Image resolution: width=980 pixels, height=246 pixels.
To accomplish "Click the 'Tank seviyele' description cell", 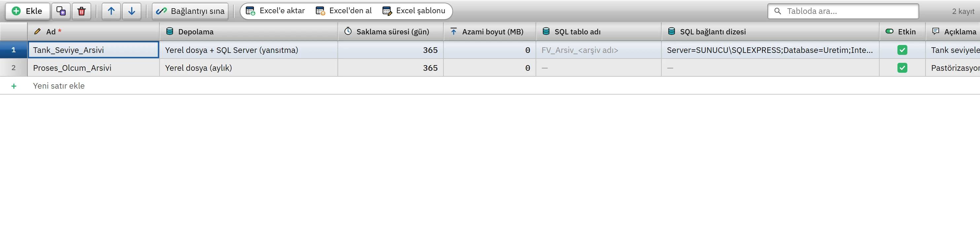I will [953, 50].
